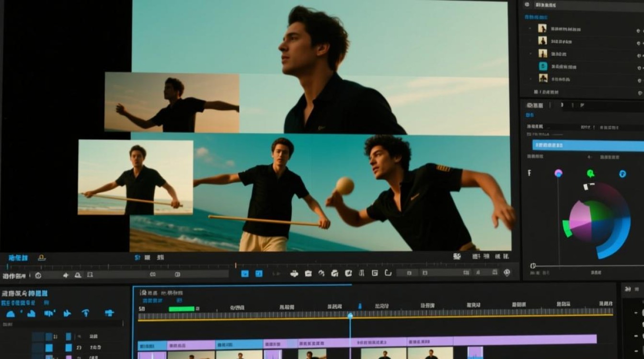Click the timeline playhead handle on the ruler
The image size is (644, 359).
click(x=350, y=315)
